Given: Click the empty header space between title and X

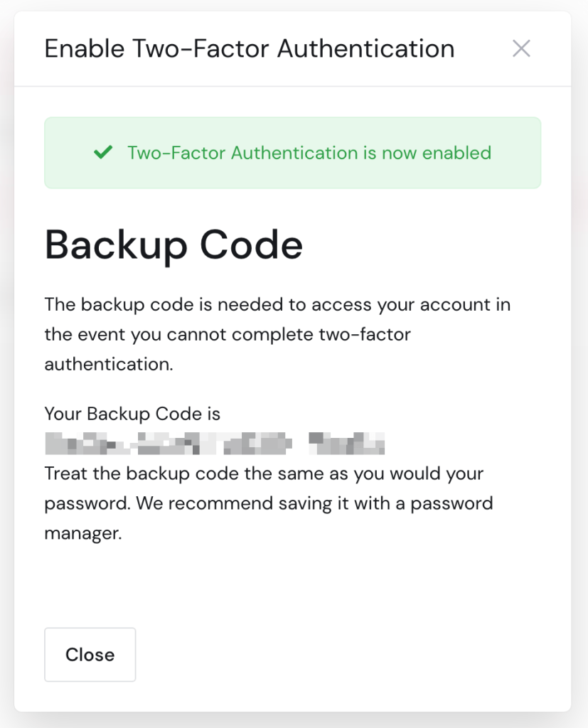Looking at the screenshot, I should (482, 49).
